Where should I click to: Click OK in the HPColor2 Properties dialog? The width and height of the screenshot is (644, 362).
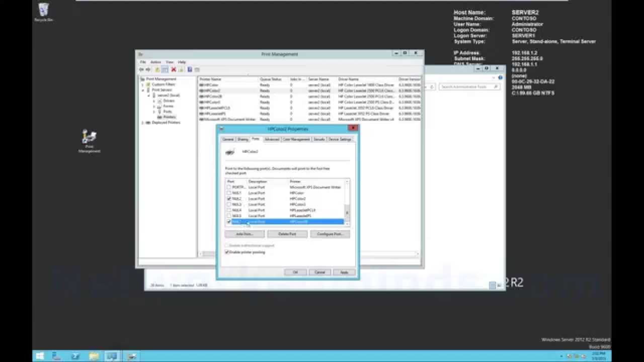click(x=295, y=272)
